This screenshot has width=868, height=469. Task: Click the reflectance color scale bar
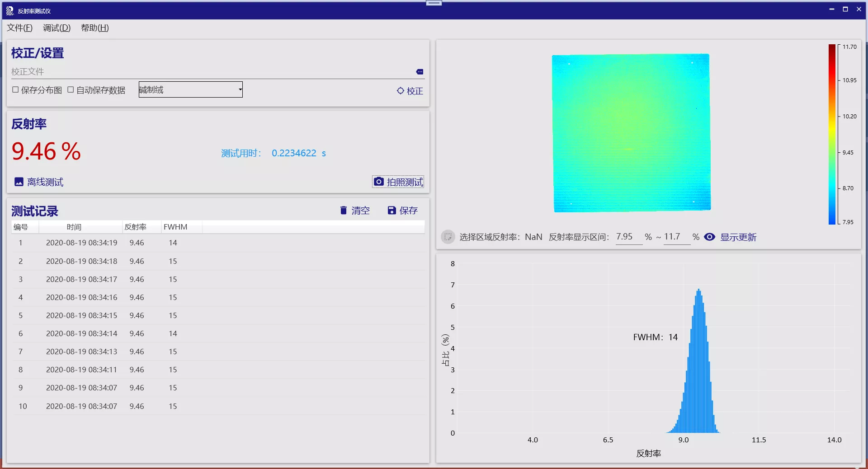pos(832,134)
